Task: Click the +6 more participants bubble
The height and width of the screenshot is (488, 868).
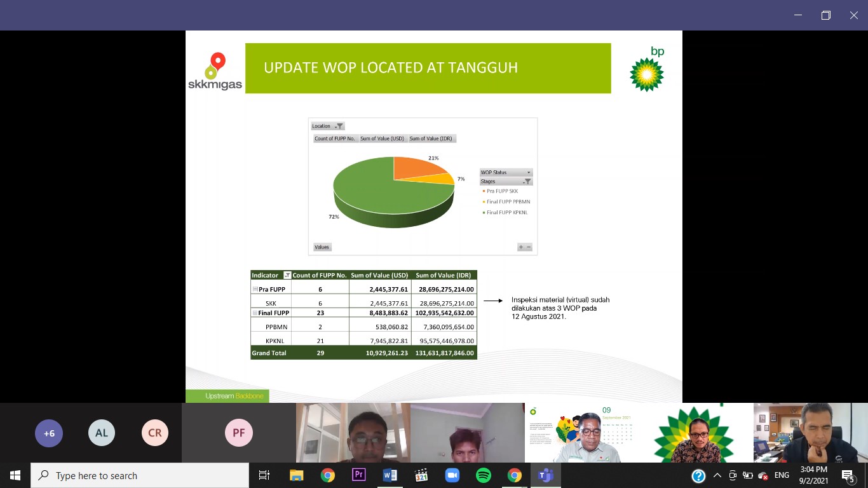Action: pos(49,433)
